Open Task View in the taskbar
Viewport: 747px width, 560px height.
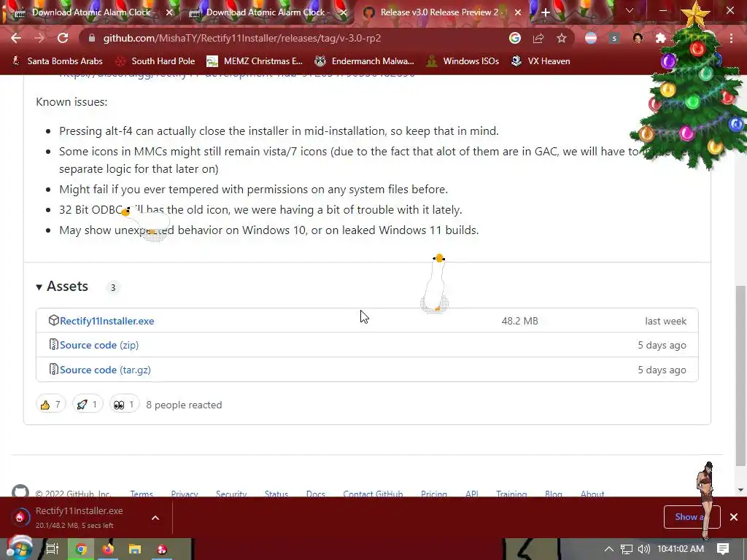coord(52,549)
